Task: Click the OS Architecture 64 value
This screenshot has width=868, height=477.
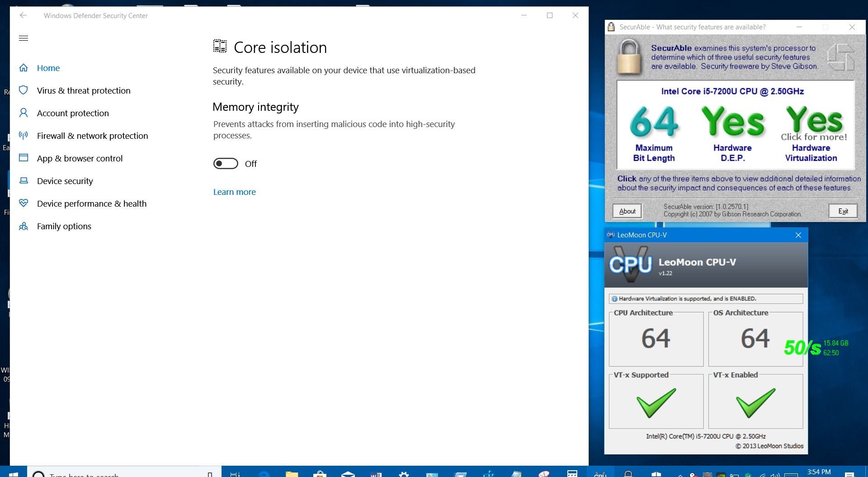Action: click(755, 339)
